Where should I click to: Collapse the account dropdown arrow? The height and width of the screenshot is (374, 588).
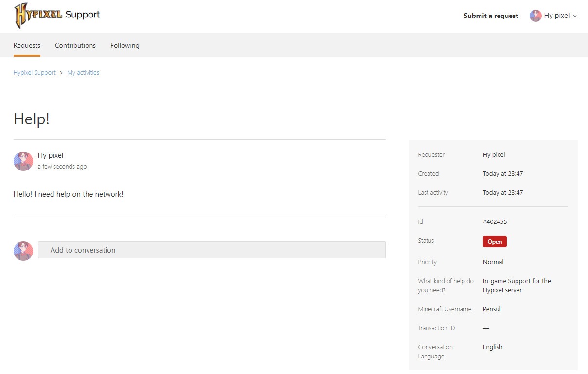(575, 16)
